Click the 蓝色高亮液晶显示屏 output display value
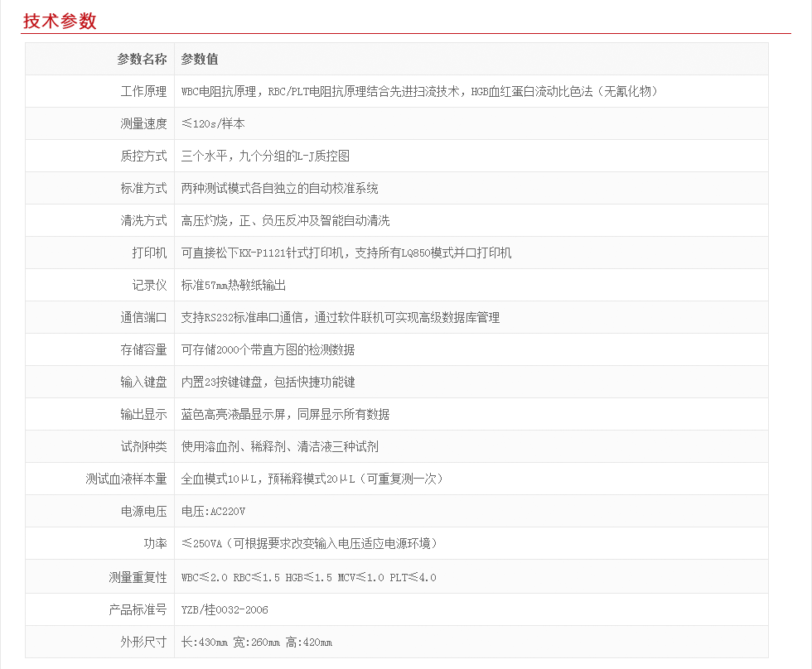 tap(285, 414)
